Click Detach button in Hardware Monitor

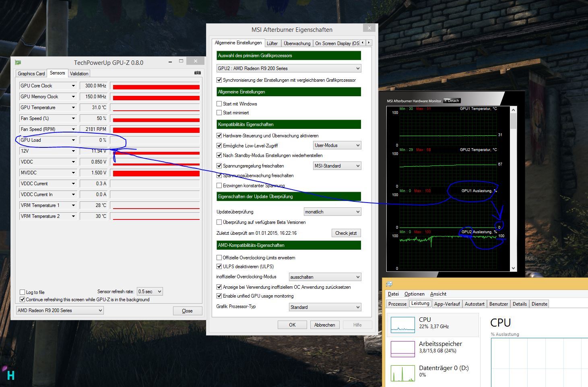pyautogui.click(x=452, y=101)
